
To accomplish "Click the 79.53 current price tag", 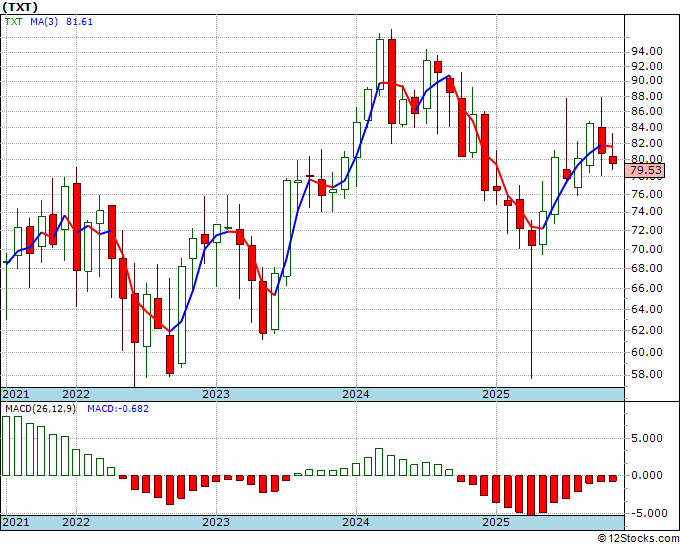I will point(646,170).
